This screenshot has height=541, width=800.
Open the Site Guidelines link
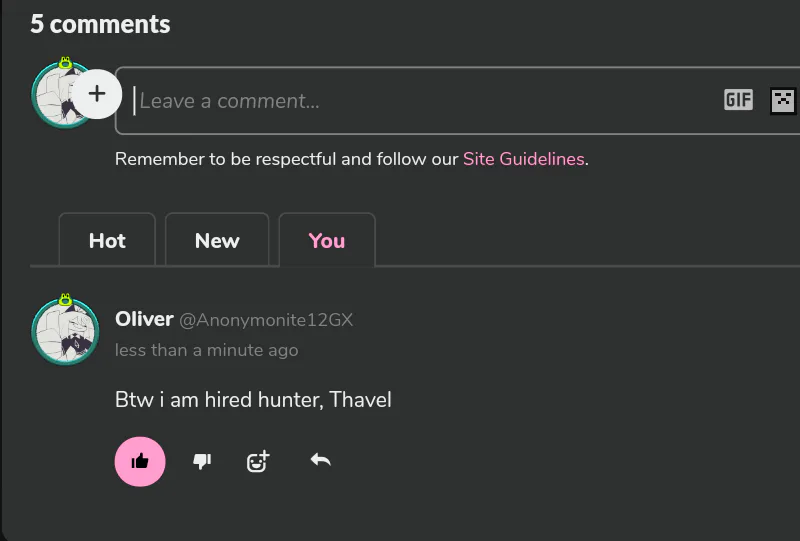pyautogui.click(x=523, y=159)
